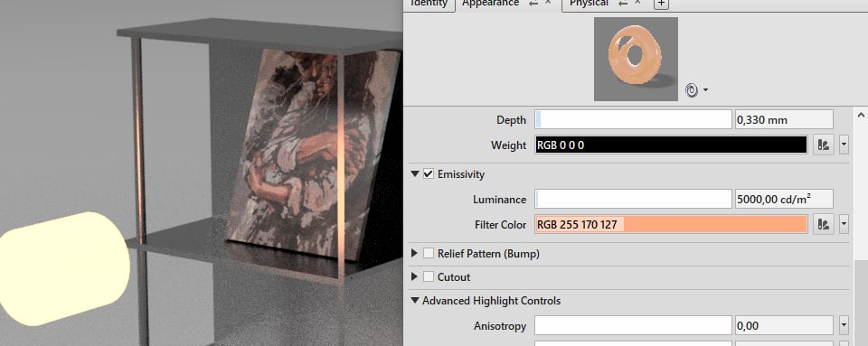868x346 pixels.
Task: Click the scrollbar up arrow
Action: tap(861, 116)
